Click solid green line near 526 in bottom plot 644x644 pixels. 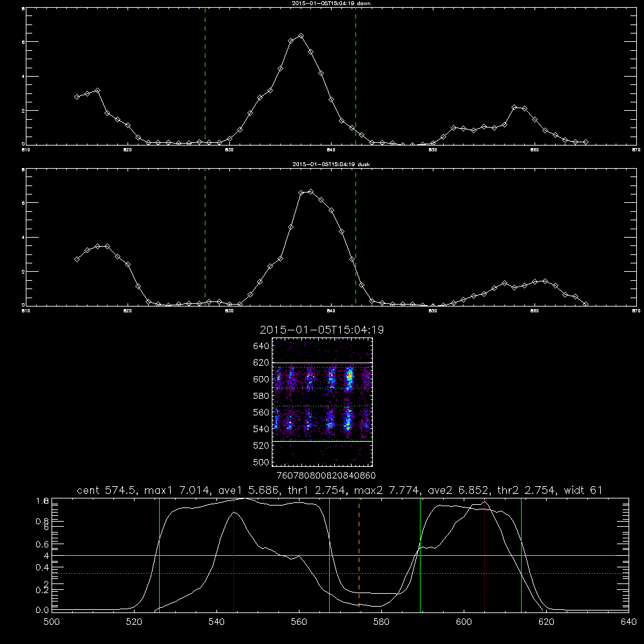coord(159,554)
